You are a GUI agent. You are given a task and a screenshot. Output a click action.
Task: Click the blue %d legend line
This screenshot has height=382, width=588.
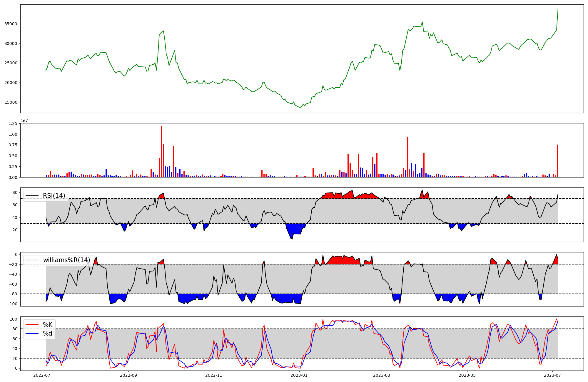tap(32, 334)
